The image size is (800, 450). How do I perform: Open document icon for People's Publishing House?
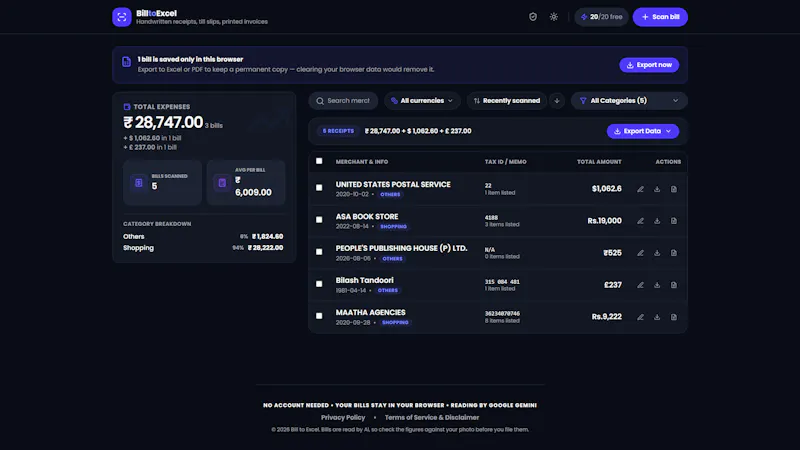(x=674, y=253)
